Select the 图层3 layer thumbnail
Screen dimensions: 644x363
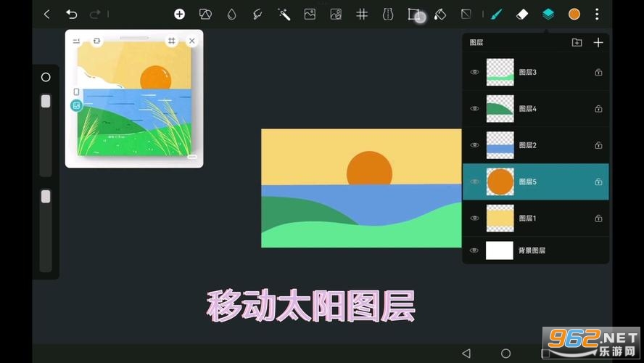500,72
